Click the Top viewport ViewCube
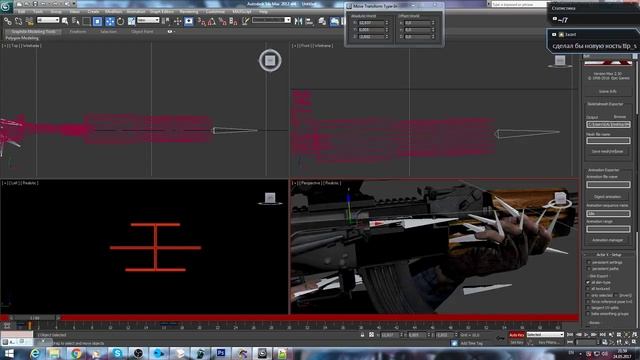This screenshot has height=360, width=640. pos(270,60)
